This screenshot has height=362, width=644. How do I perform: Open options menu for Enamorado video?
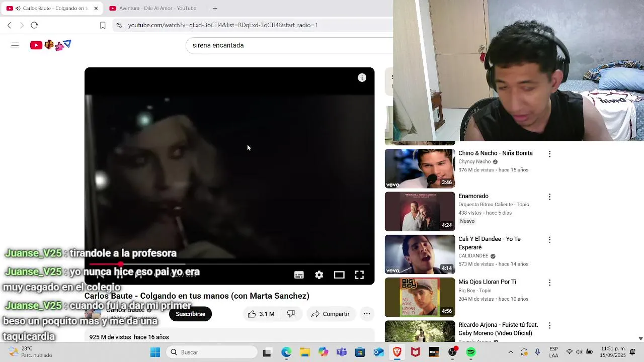tap(549, 197)
